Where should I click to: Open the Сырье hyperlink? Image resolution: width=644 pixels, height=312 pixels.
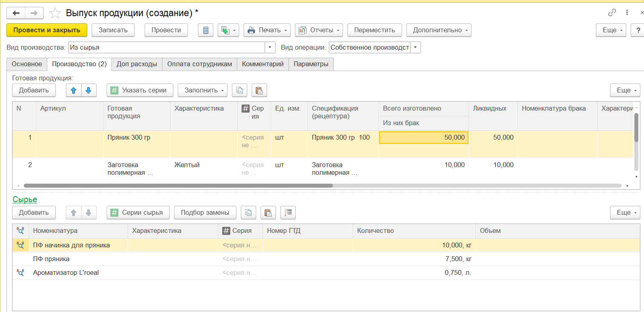coord(25,199)
